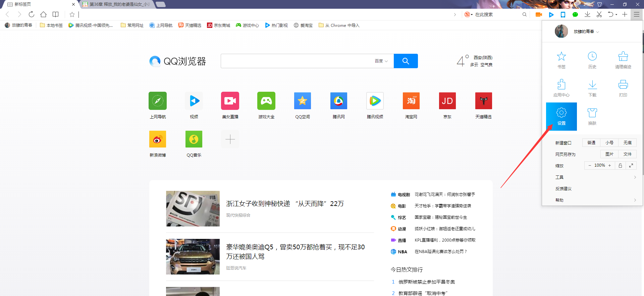The height and width of the screenshot is (296, 644).
Task: Decrease zoom with minus button
Action: pos(590,165)
